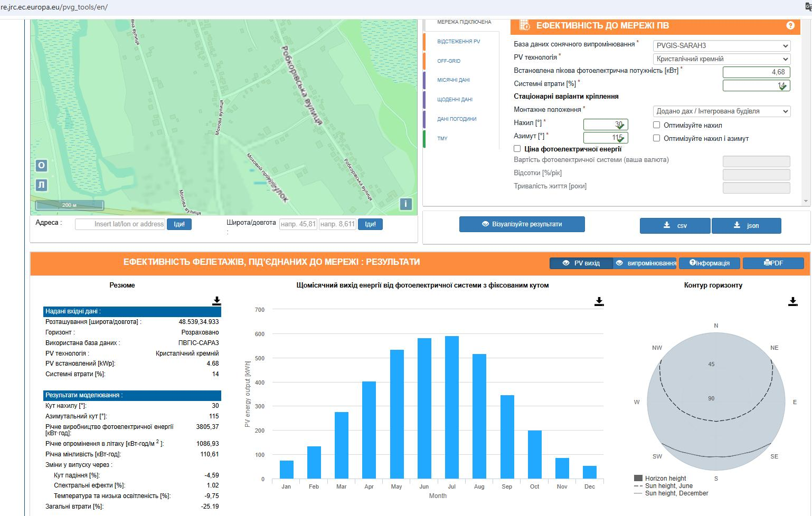Enable 'Оптимізуйте нахил' checkbox
This screenshot has width=812, height=516.
(657, 125)
